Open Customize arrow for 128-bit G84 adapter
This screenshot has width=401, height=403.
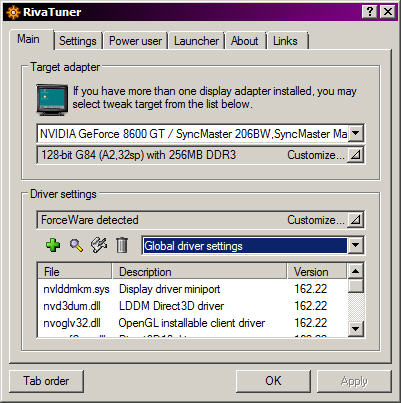click(356, 155)
